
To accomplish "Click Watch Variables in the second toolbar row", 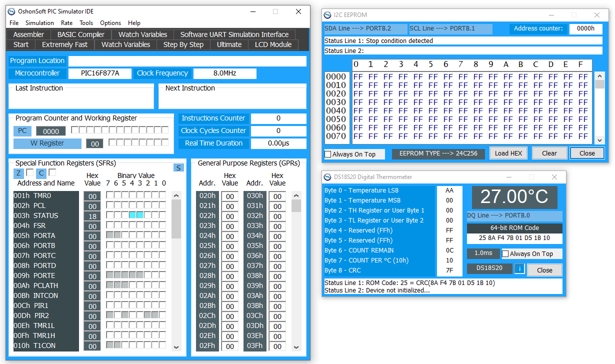I will [125, 44].
